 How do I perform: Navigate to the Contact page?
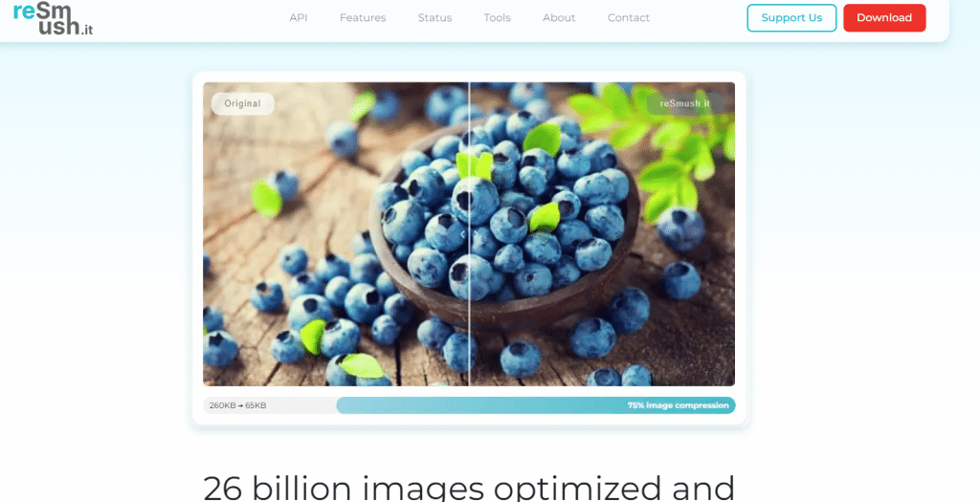click(x=628, y=18)
